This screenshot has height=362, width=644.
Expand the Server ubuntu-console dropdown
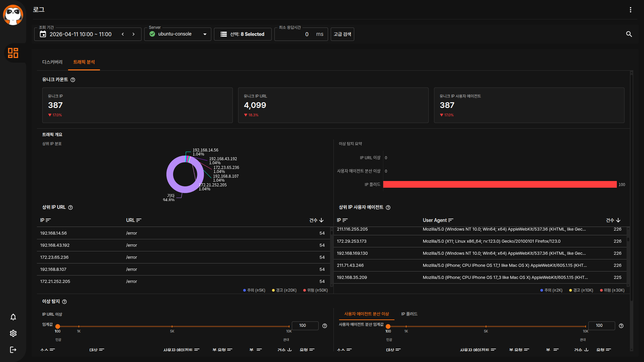(178, 34)
